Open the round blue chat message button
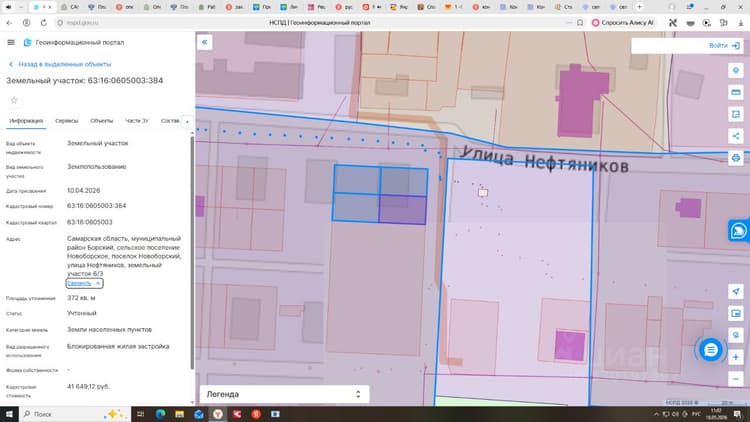The width and height of the screenshot is (750, 422). (x=710, y=350)
